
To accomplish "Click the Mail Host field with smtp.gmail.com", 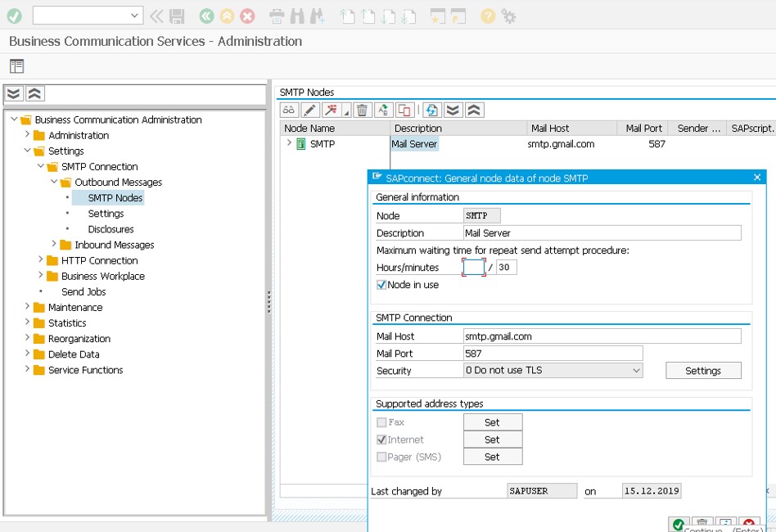I will (602, 336).
